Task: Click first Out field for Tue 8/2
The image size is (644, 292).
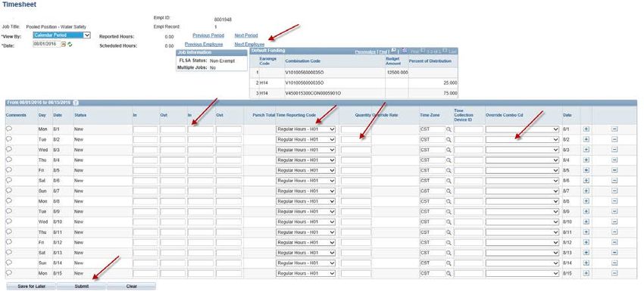Action: tap(173, 139)
